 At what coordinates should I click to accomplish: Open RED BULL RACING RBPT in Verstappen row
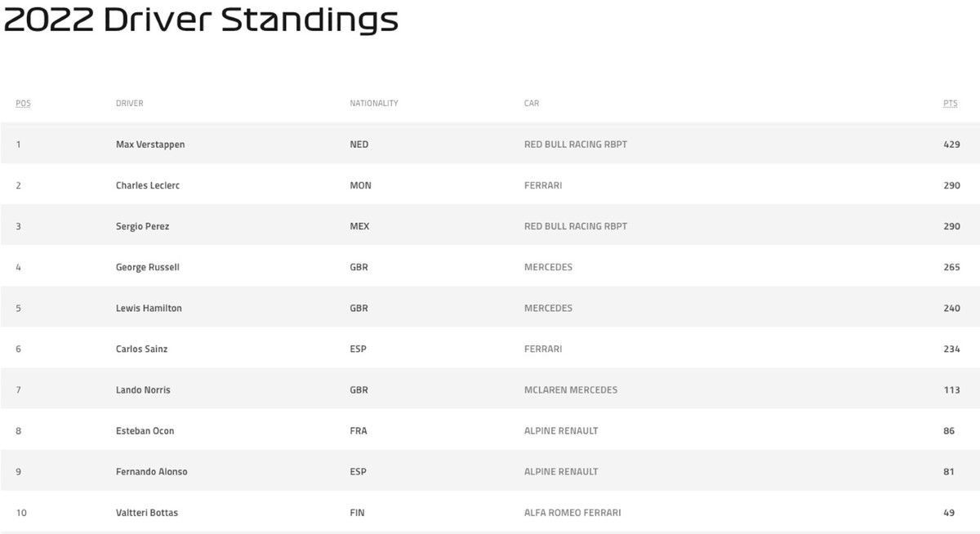pyautogui.click(x=576, y=145)
